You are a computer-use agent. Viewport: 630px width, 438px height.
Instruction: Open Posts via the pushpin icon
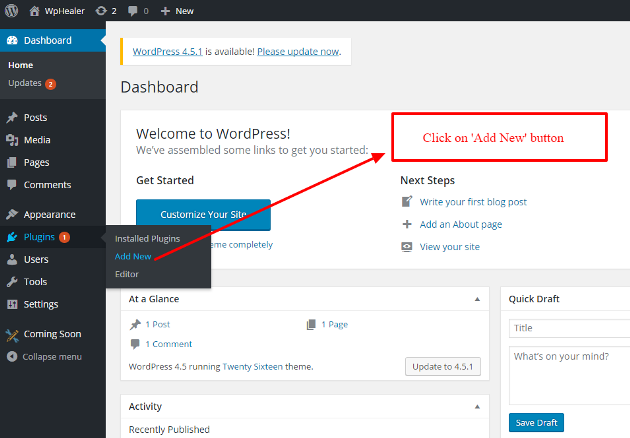pos(12,117)
